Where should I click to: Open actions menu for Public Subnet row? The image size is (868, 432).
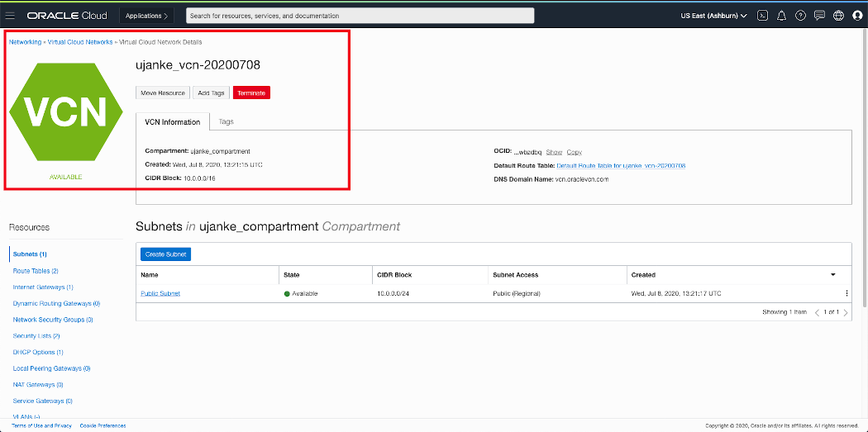point(847,294)
